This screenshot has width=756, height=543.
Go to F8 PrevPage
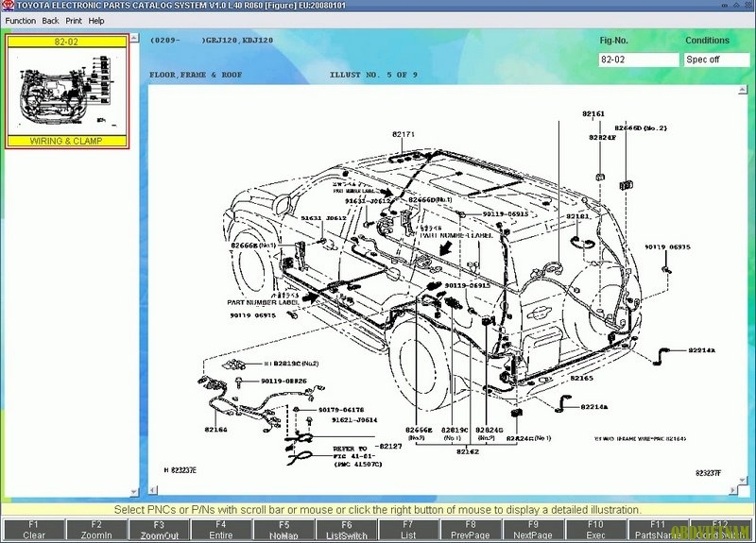(471, 530)
